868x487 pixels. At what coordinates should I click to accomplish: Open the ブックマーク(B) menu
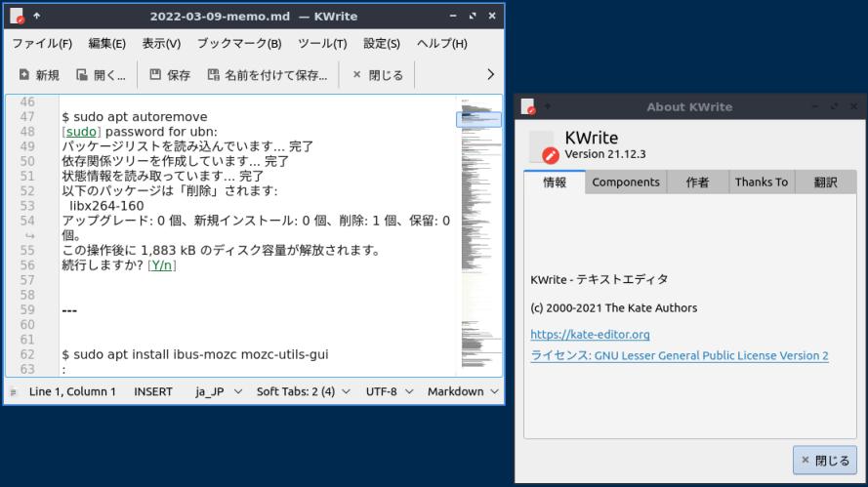[x=239, y=43]
